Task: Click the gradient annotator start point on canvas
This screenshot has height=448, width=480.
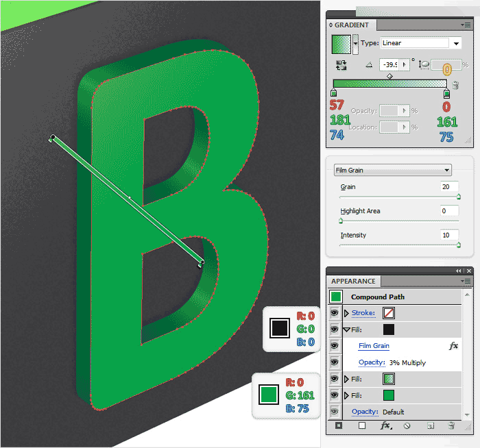Action: point(52,137)
